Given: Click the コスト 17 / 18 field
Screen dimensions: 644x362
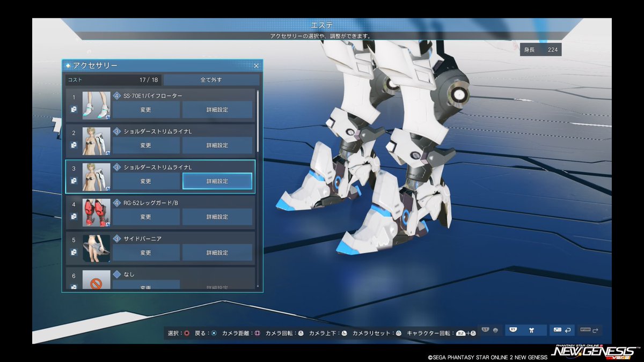Looking at the screenshot, I should (x=113, y=80).
